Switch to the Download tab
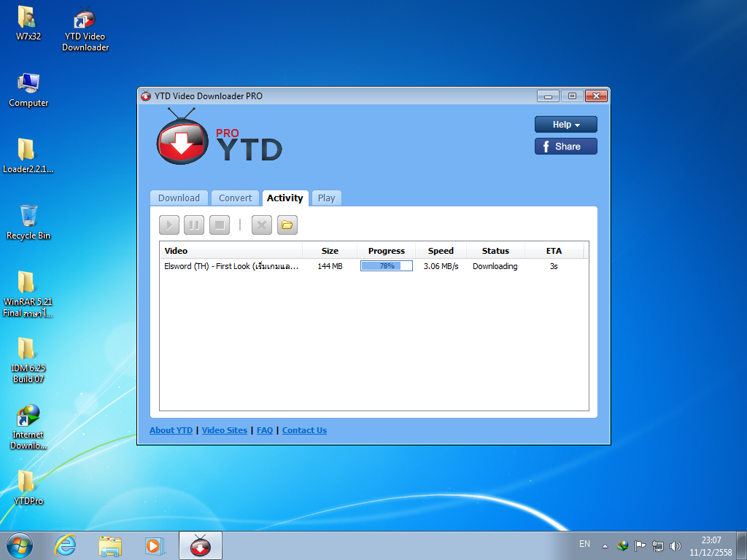The image size is (747, 560). (x=179, y=198)
